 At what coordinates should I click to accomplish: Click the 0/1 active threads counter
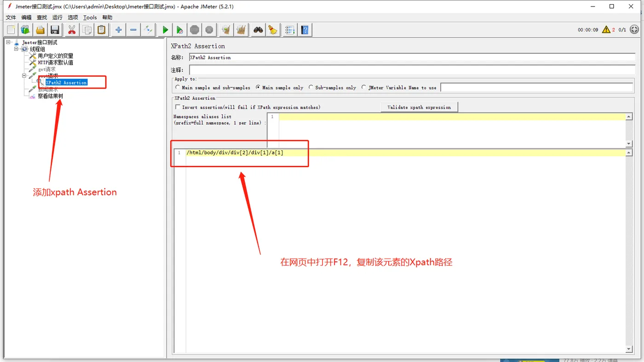622,30
